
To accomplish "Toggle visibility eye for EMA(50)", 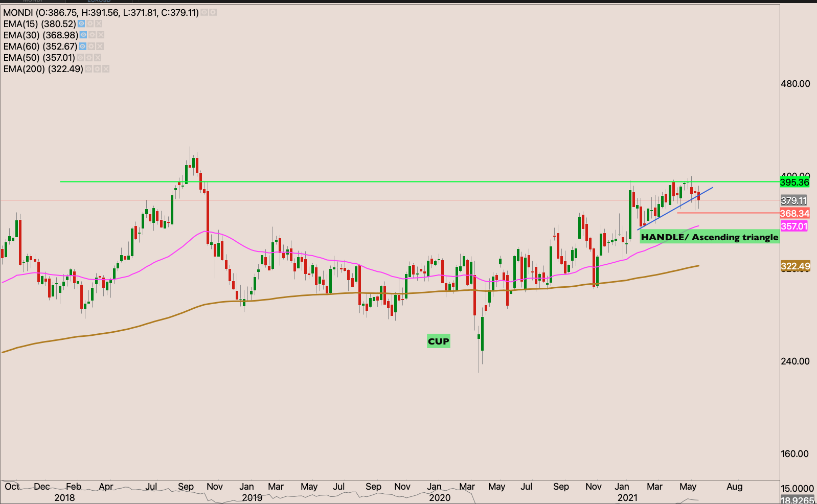I will click(x=80, y=58).
